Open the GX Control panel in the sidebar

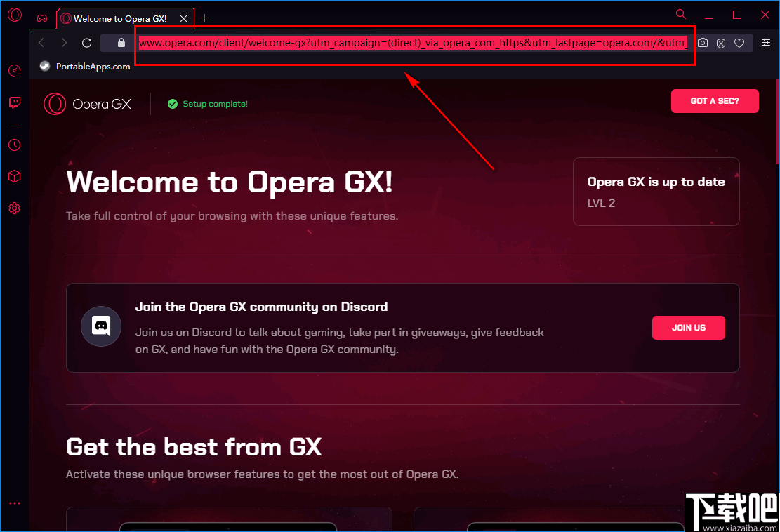pos(15,71)
